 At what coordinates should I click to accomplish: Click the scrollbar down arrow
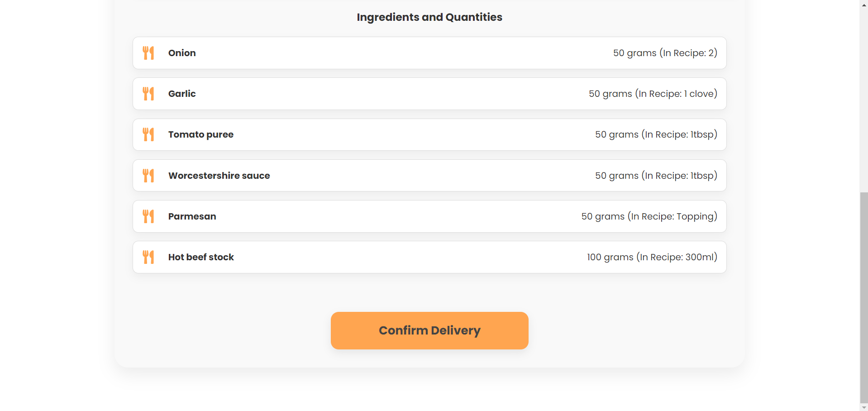coord(864,407)
